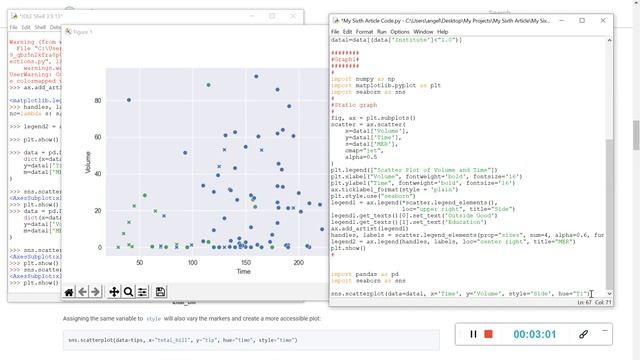Click 'import seaborn as sns' under Graph1 header
Viewport: 640px width, 360px height.
click(368, 92)
